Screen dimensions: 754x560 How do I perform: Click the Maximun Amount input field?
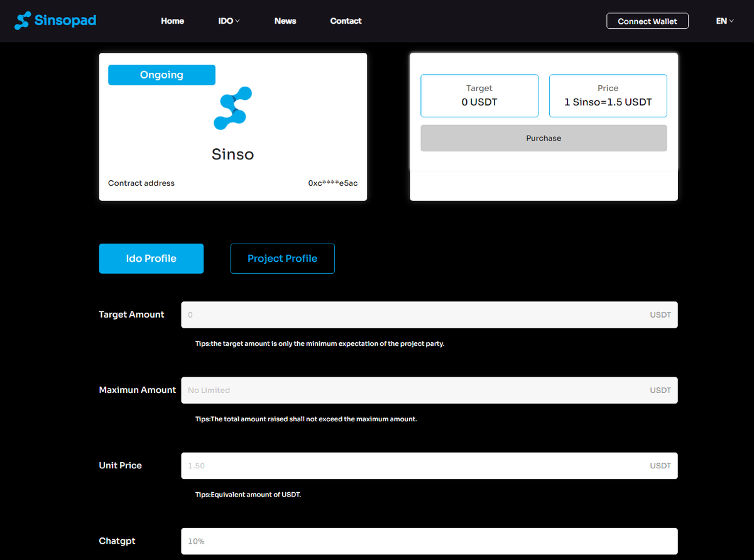tap(429, 390)
